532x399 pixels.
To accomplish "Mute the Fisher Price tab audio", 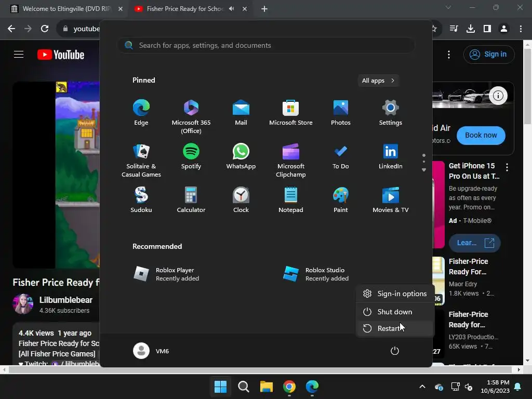I will 232,9.
